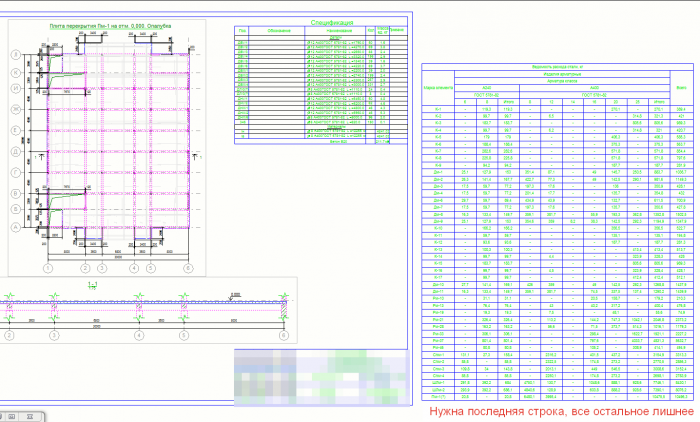Click axis bubble А at plan's left side

(16, 227)
